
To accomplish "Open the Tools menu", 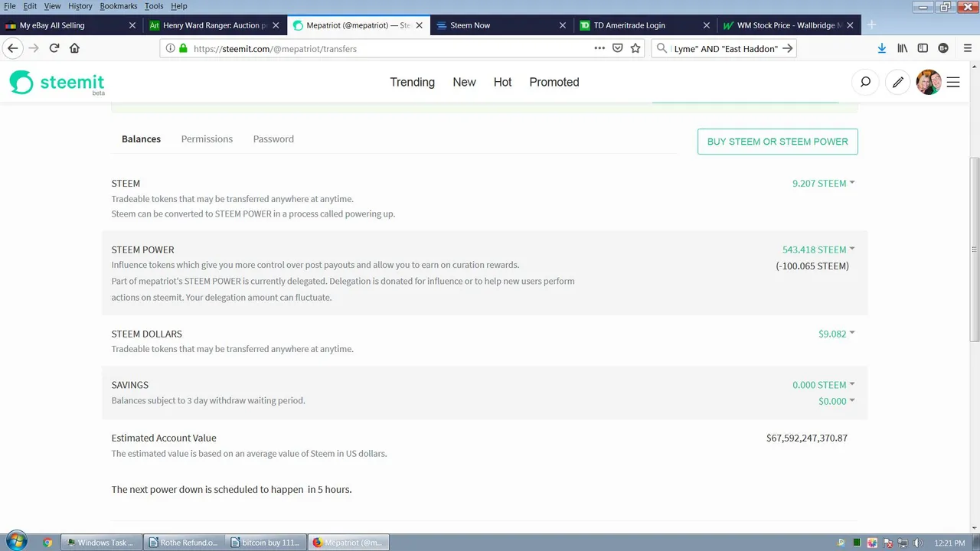I will click(x=154, y=6).
